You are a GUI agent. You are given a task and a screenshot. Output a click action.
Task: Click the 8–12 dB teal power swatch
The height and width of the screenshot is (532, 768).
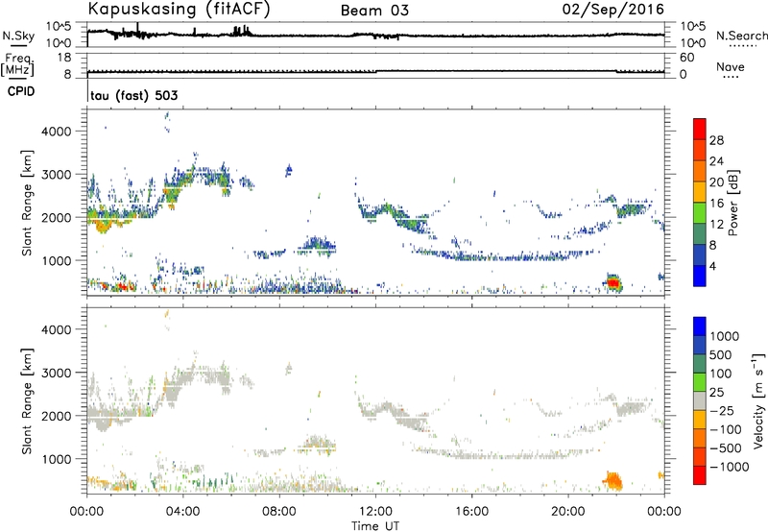[x=700, y=234]
